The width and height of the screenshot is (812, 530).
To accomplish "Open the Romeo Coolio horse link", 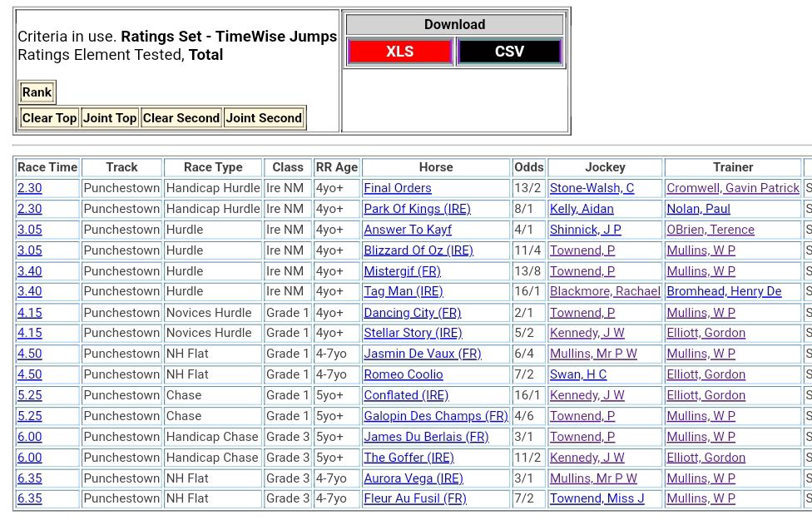I will pos(404,374).
